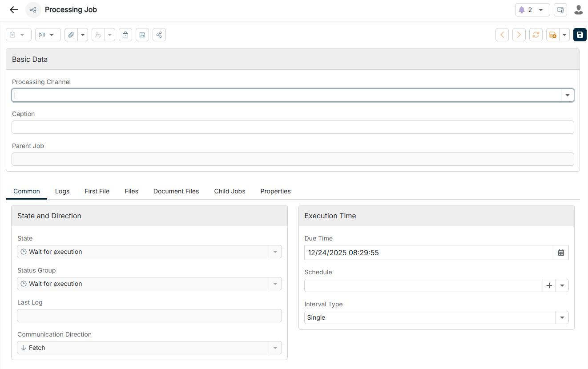
Task: Click the Basic Data section header
Action: pos(293,59)
